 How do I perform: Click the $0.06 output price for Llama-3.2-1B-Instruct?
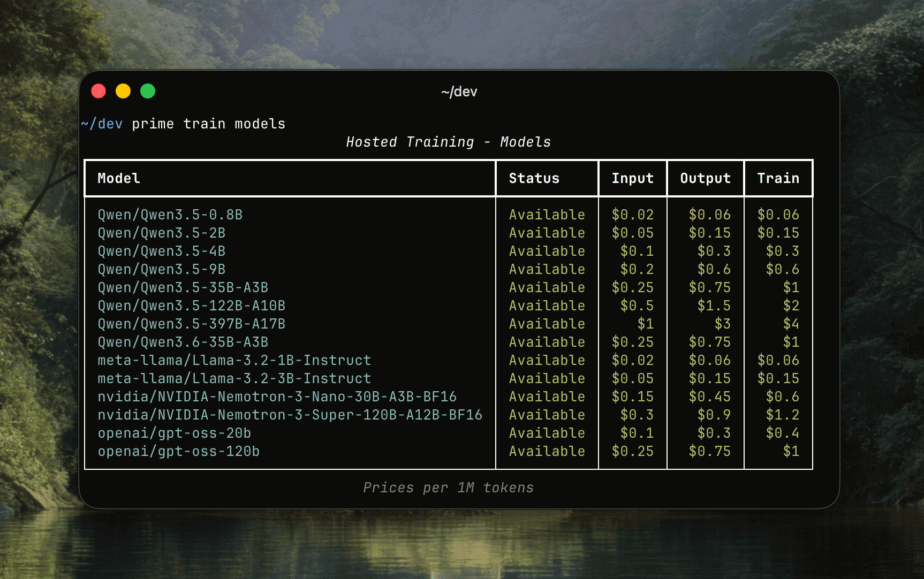coord(710,361)
